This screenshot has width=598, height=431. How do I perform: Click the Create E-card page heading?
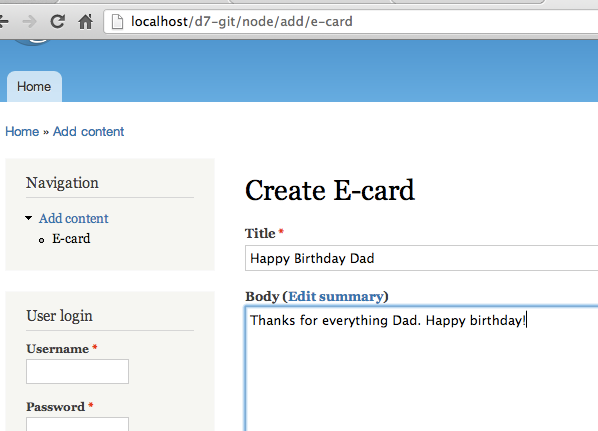(330, 190)
